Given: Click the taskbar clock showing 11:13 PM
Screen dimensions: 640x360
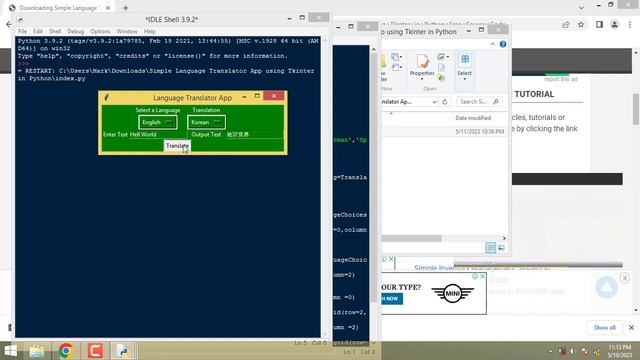Looking at the screenshot, I should pyautogui.click(x=620, y=351).
